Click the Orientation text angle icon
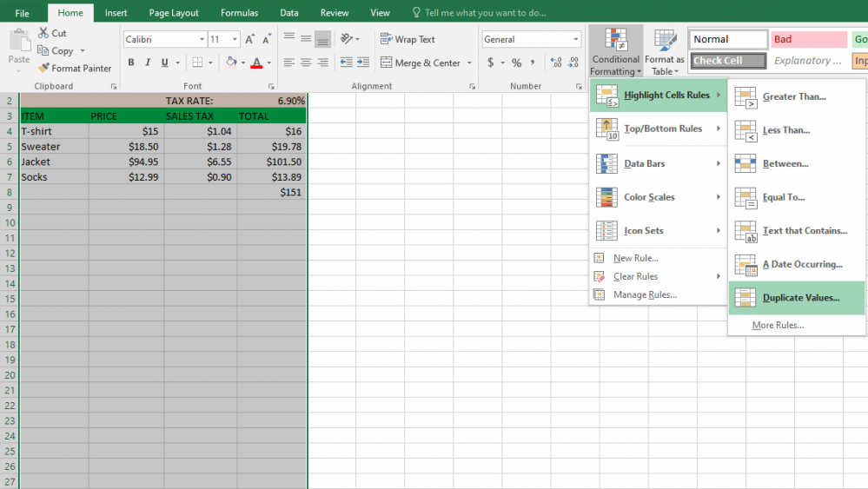 (347, 39)
